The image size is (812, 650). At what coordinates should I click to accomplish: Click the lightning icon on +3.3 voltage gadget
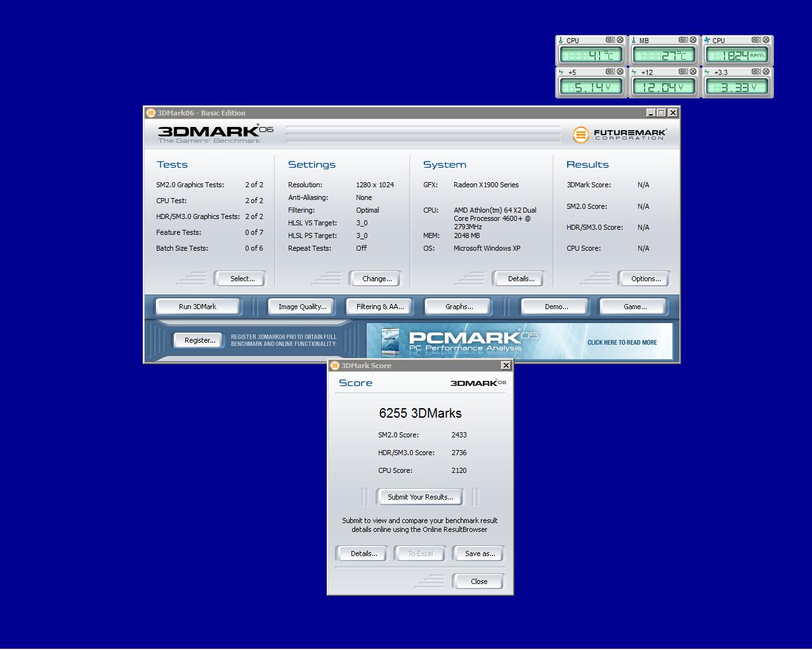707,72
